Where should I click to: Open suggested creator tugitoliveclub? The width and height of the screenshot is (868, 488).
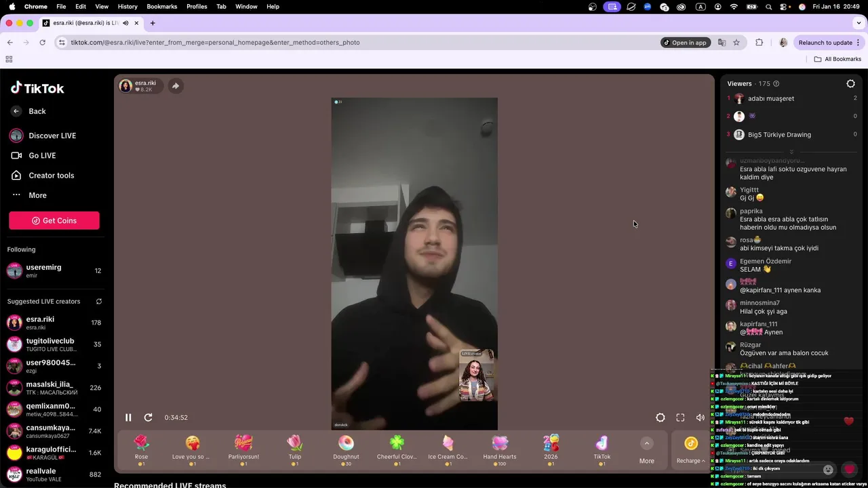pos(54,344)
